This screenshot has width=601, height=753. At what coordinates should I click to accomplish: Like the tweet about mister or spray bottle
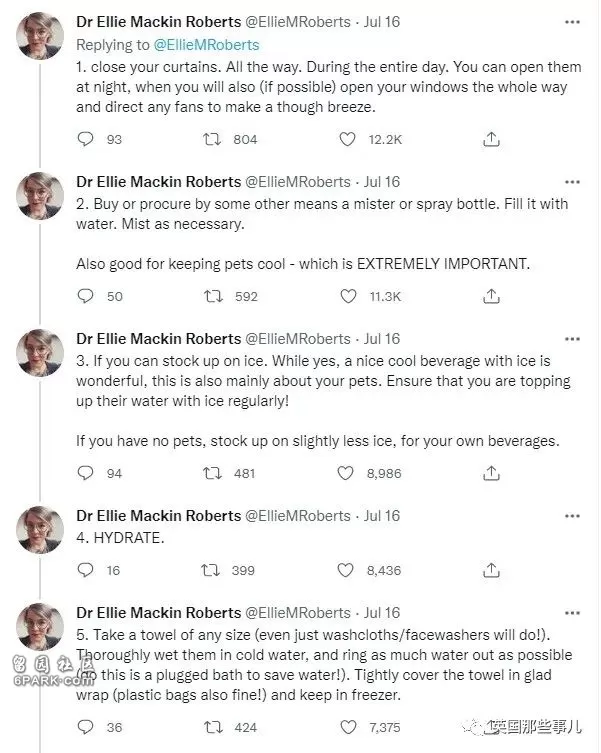pyautogui.click(x=348, y=296)
